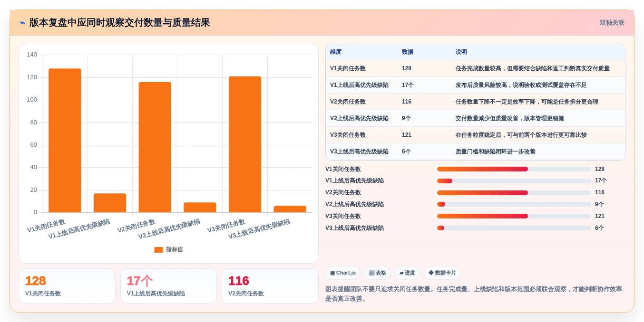The image size is (644, 322).
Task: Click the lightning icon beside the title
Action: click(22, 23)
